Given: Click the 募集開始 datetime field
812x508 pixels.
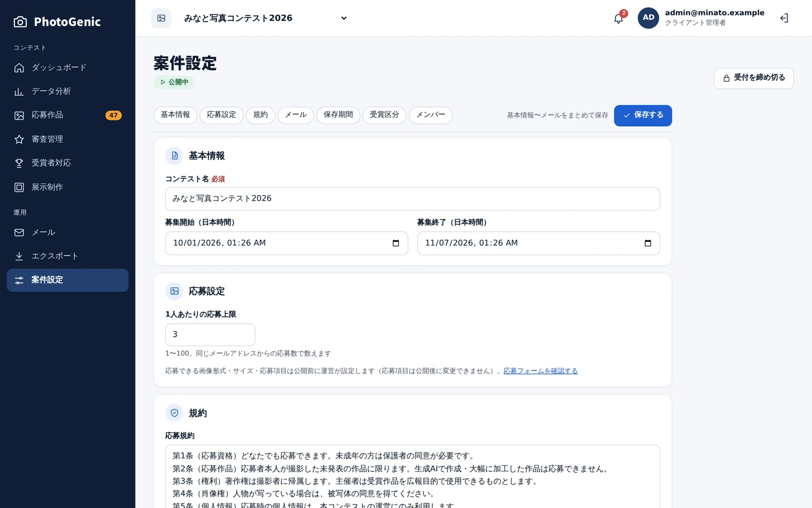Looking at the screenshot, I should (x=287, y=243).
